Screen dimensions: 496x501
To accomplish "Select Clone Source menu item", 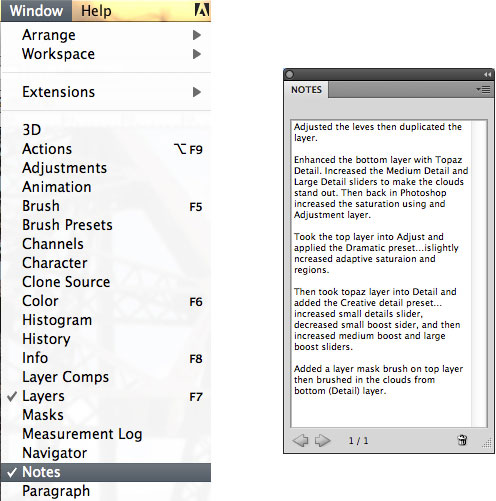I will pos(106,282).
